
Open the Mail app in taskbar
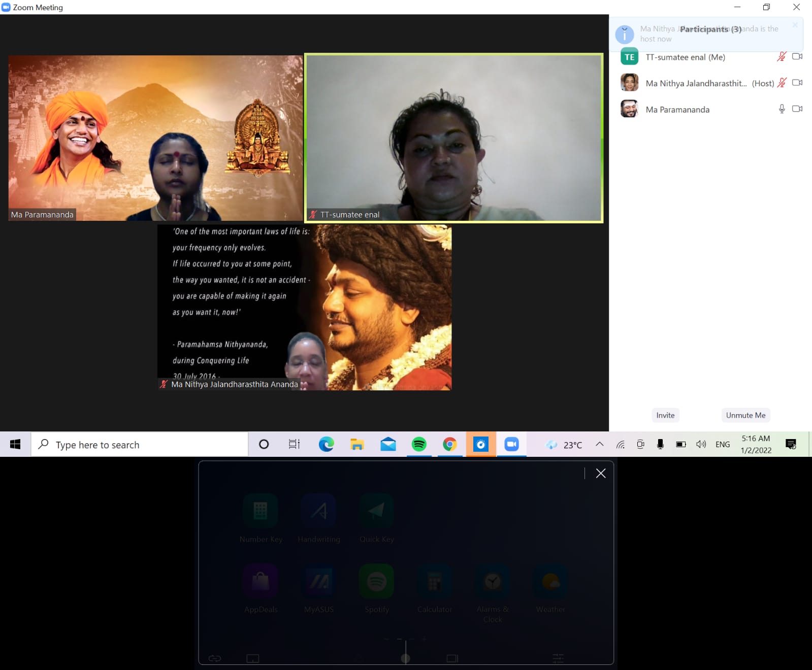pos(388,445)
